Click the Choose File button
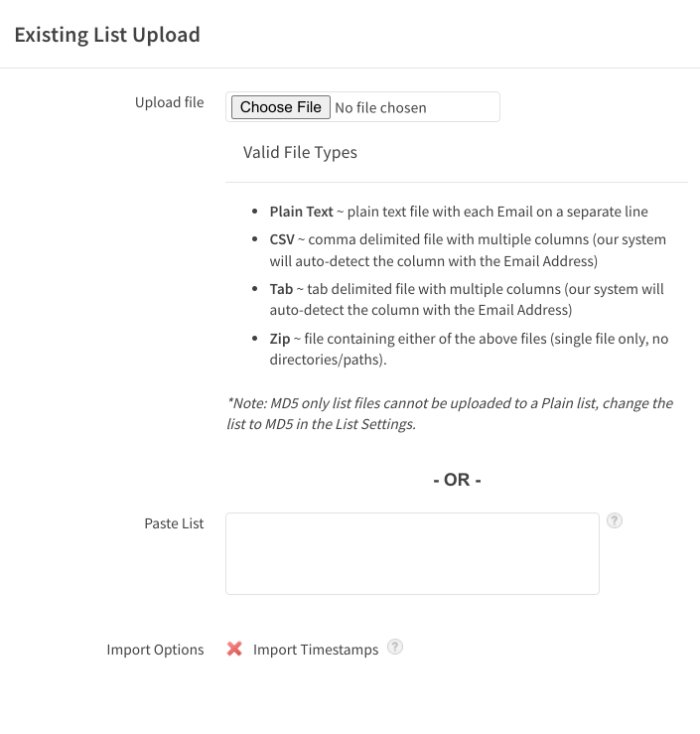Screen dimensions: 700x734 tap(281, 107)
